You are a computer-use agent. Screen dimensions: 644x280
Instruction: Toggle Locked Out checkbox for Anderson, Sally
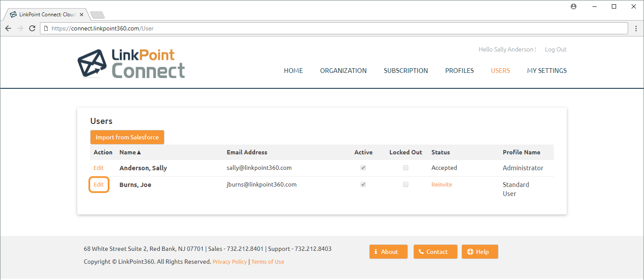[x=406, y=168]
